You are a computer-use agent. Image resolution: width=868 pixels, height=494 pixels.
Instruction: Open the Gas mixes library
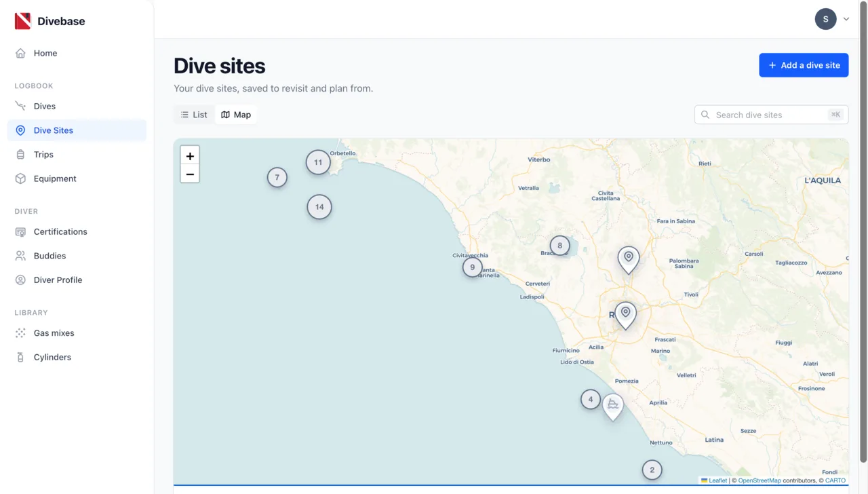(77, 333)
